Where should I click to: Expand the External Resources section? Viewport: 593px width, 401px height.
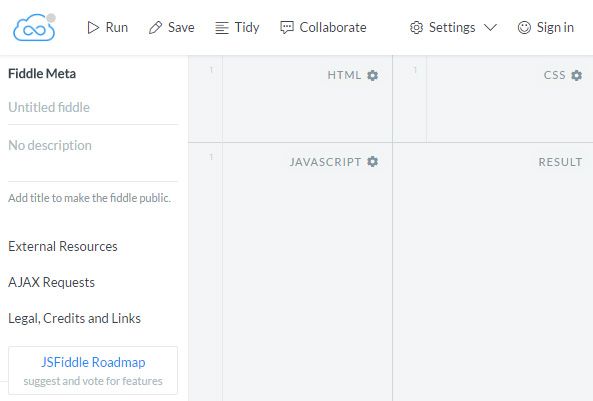click(x=63, y=246)
